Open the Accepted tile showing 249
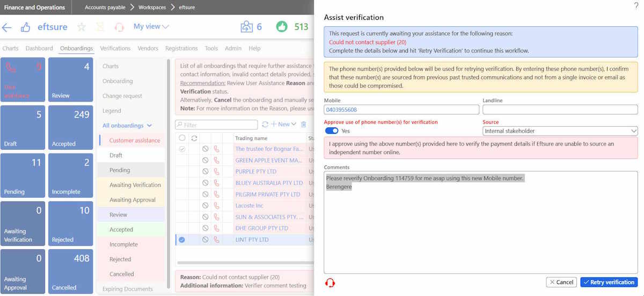Image resolution: width=644 pixels, height=296 pixels. point(71,128)
